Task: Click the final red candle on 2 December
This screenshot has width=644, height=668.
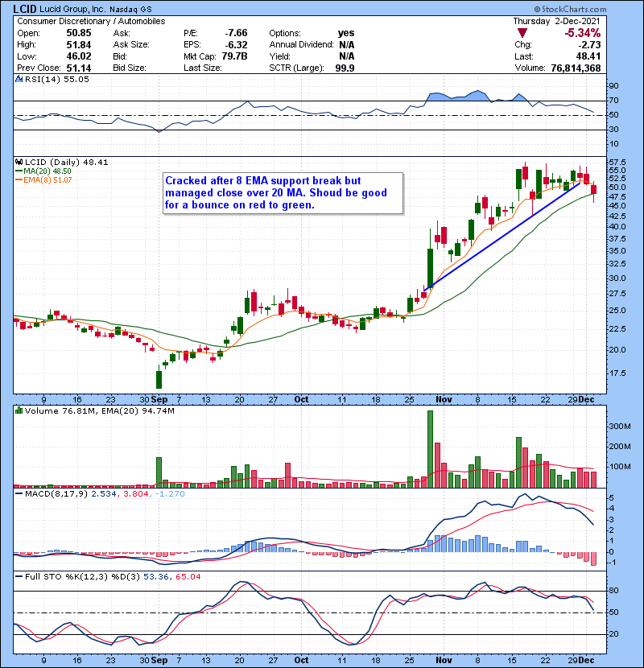Action: coord(594,189)
